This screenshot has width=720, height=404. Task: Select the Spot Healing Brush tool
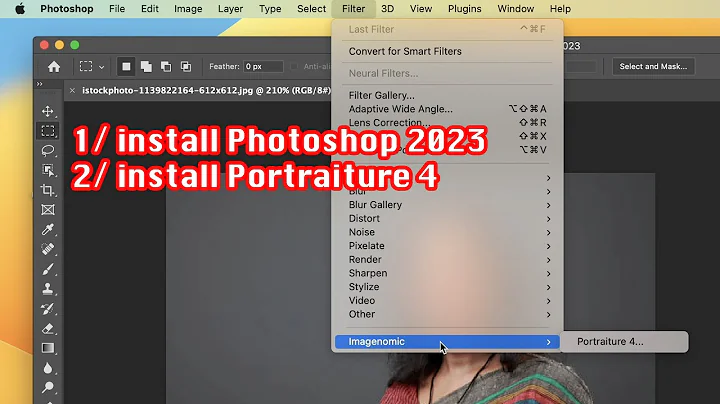pos(48,249)
